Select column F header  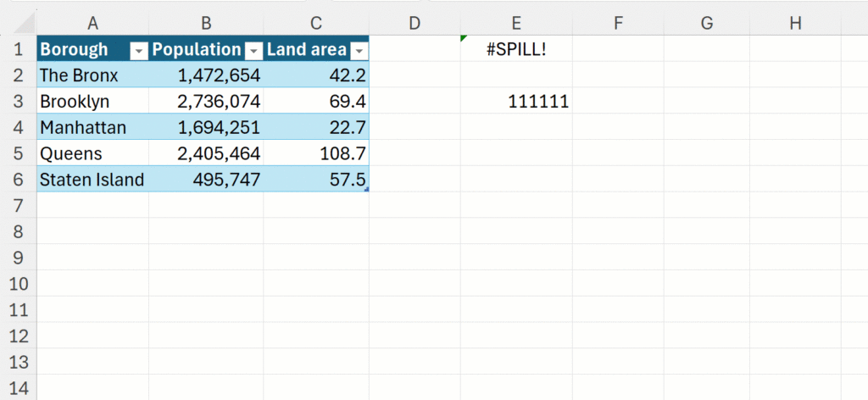click(618, 23)
